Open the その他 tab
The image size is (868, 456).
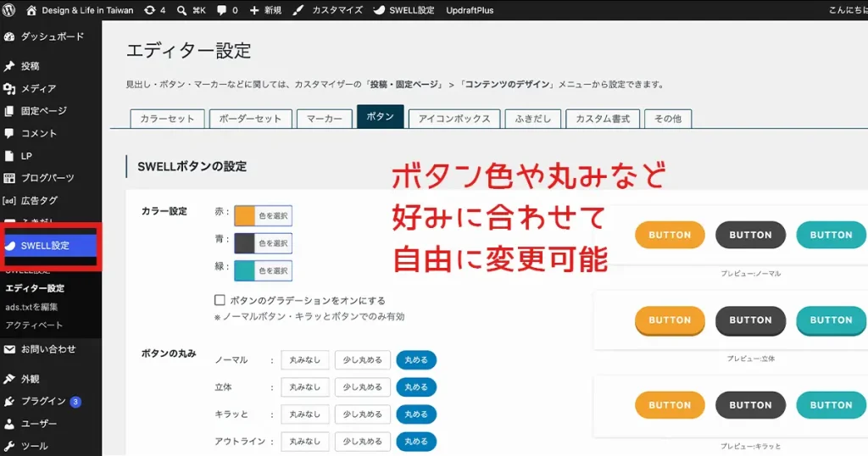(668, 119)
